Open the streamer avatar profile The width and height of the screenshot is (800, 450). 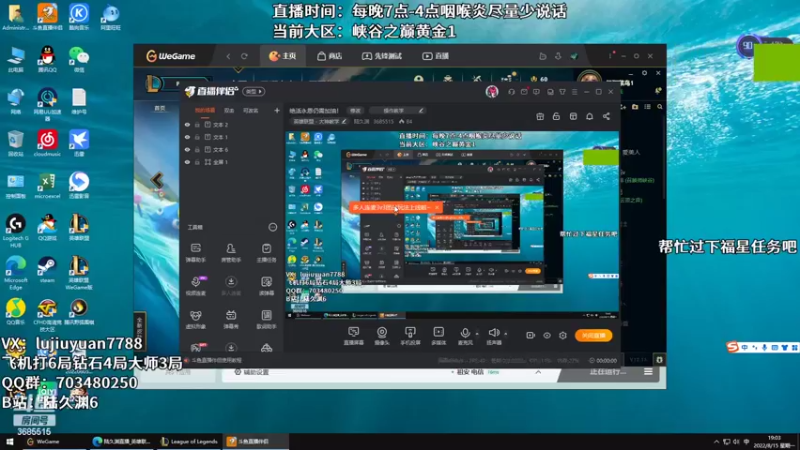coord(492,91)
